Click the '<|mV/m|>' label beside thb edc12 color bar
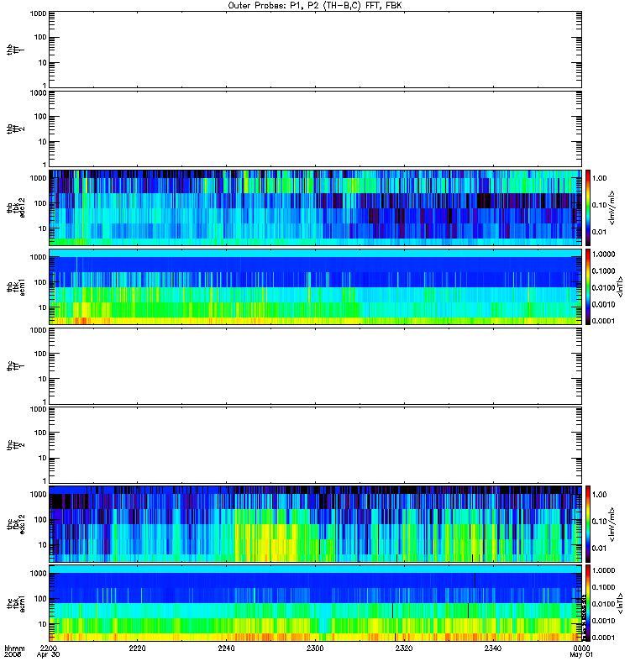The width and height of the screenshot is (630, 672). (612, 207)
